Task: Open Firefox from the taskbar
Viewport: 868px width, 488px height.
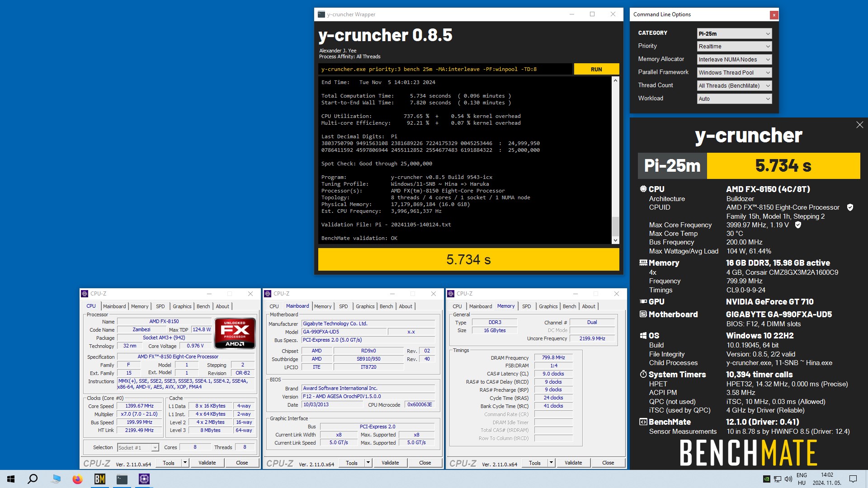Action: [x=78, y=479]
